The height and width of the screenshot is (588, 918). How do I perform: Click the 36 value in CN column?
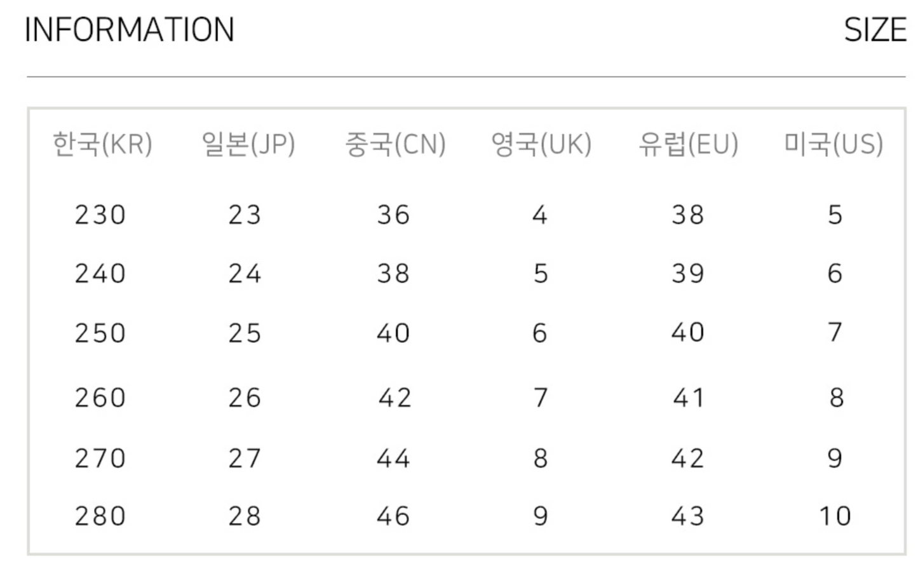393,215
